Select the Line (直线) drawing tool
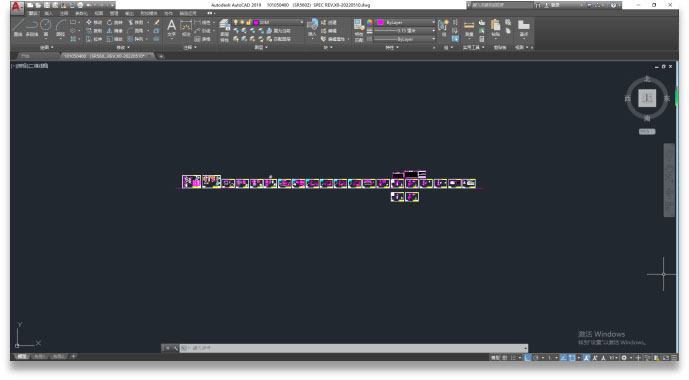The width and height of the screenshot is (689, 380). 18,28
